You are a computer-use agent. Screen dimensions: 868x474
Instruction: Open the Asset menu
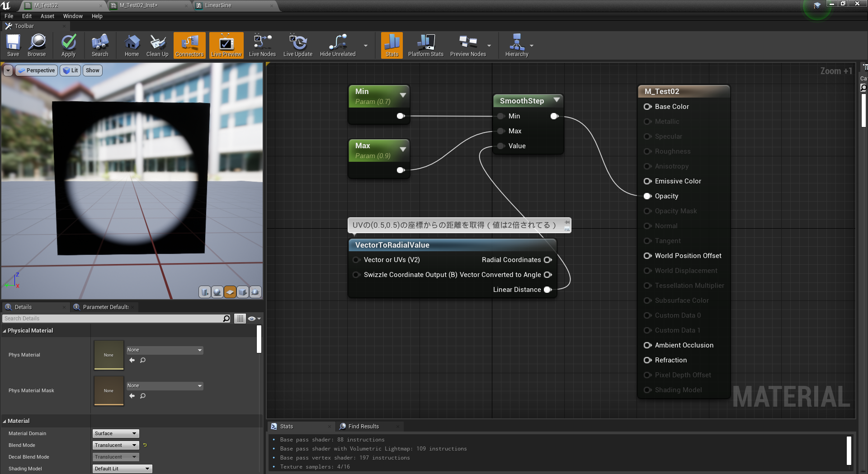(47, 16)
